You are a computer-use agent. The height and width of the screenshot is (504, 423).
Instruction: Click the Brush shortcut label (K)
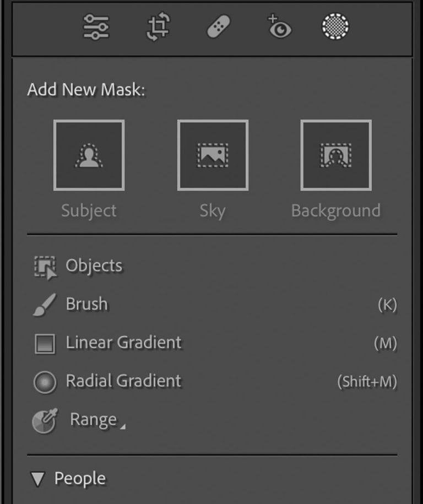coord(389,304)
